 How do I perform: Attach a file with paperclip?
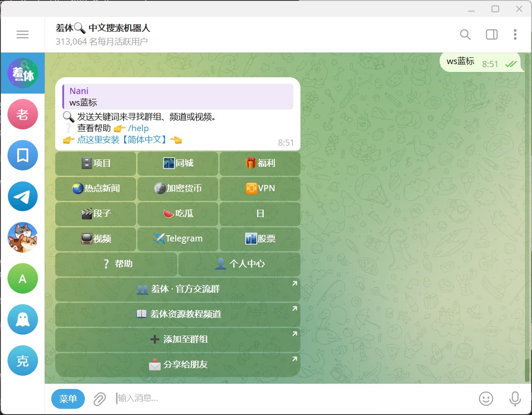tap(99, 399)
